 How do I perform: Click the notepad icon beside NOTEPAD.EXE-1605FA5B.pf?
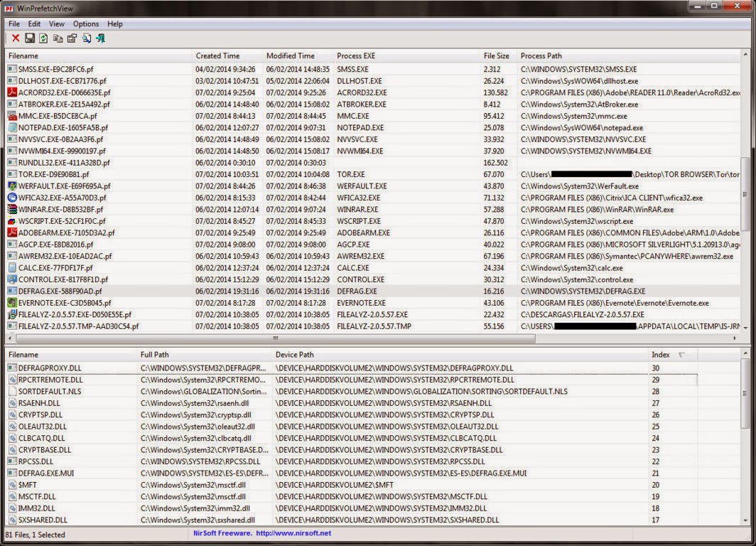tap(12, 127)
